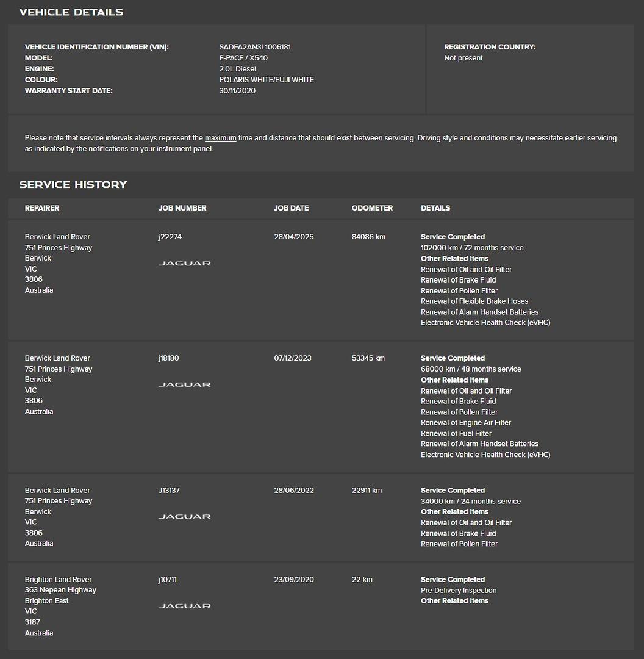This screenshot has width=644, height=659.
Task: Click the warranty start date 30/11/2020
Action: point(237,91)
